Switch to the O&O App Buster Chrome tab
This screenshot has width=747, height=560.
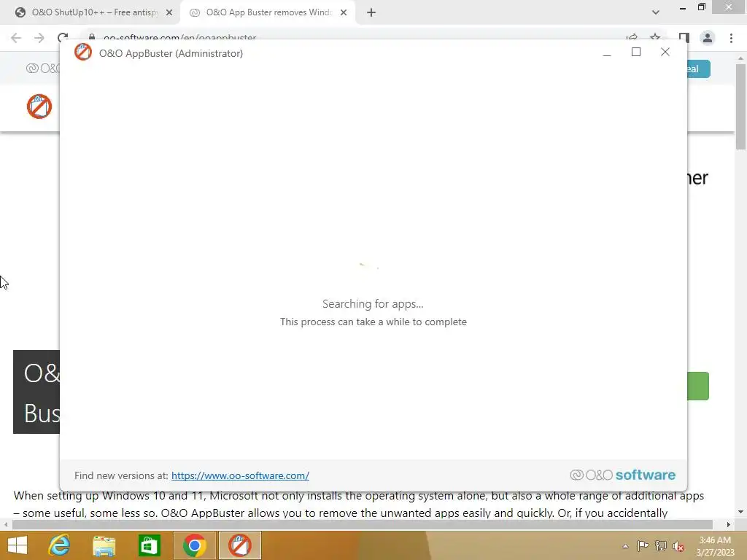[x=268, y=12]
